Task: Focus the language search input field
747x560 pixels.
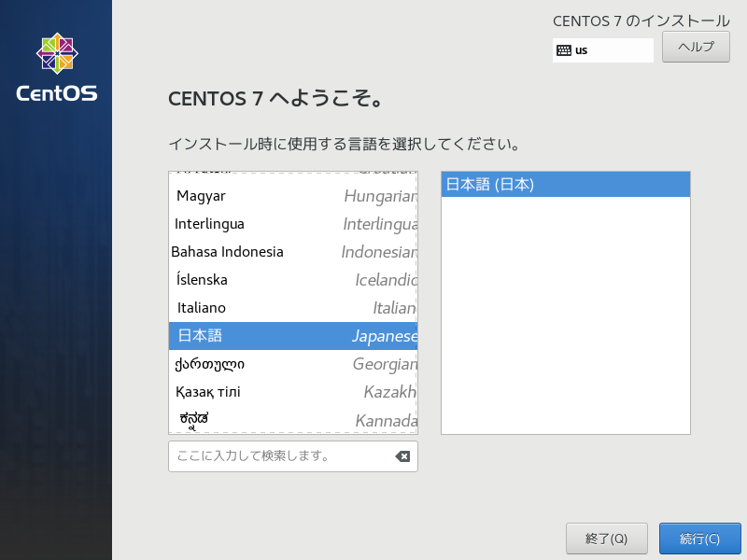Action: tap(293, 456)
